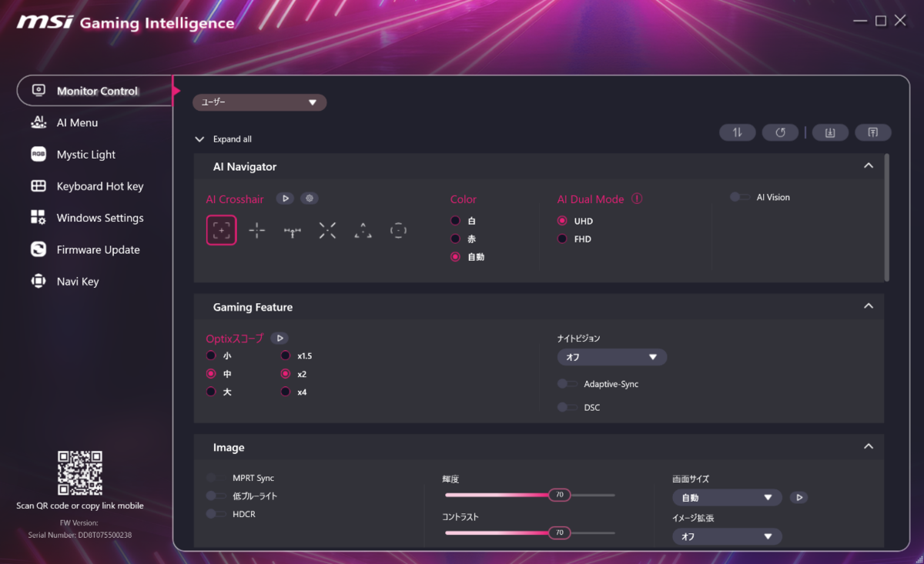Click the settings panel vertical scrollbar

887,218
